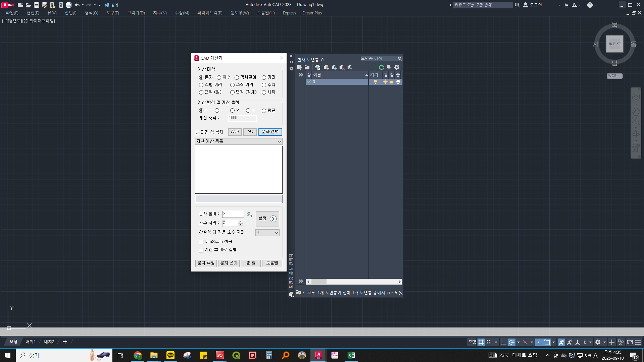This screenshot has height=362, width=644.
Task: Click the 문자 수정 button
Action: tap(206, 263)
